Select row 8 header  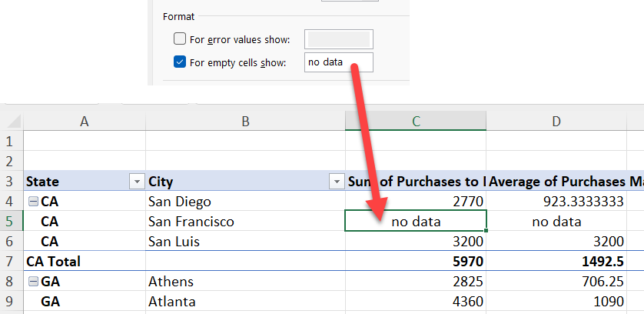12,281
